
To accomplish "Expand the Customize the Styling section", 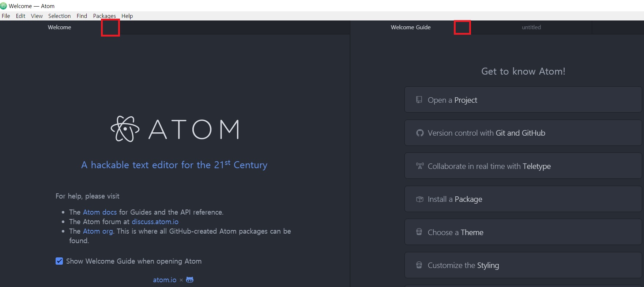I will tap(523, 265).
